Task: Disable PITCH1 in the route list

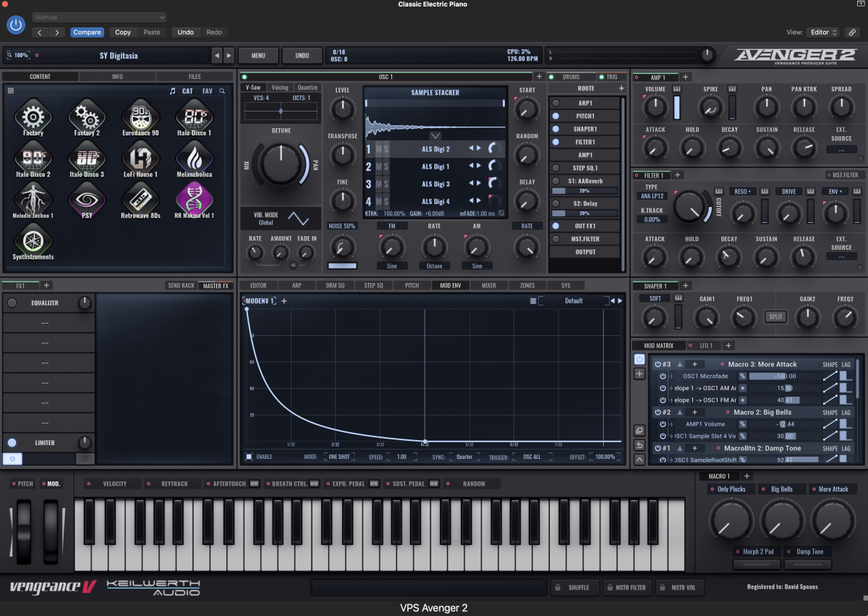Action: pos(556,116)
